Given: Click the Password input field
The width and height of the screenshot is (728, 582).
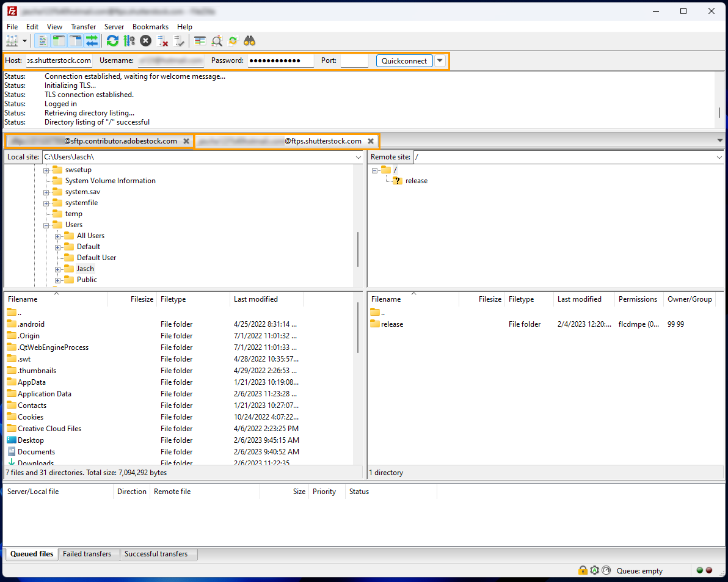Looking at the screenshot, I should [x=280, y=60].
